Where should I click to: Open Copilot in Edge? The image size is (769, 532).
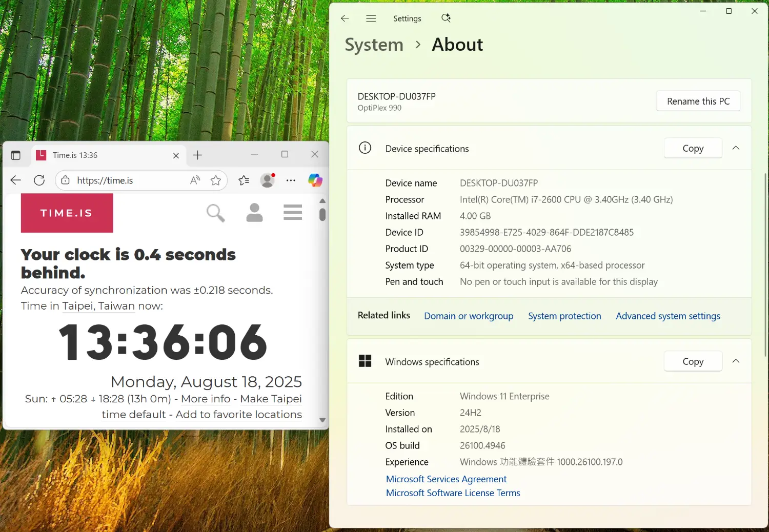tap(315, 180)
